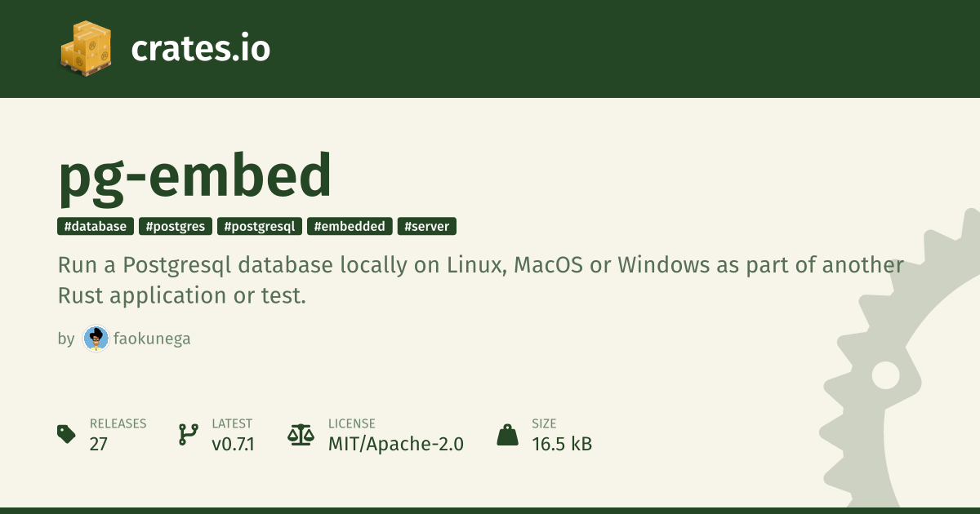The image size is (980, 514).
Task: Click the MIT/Apache-2.0 license text
Action: 396,444
